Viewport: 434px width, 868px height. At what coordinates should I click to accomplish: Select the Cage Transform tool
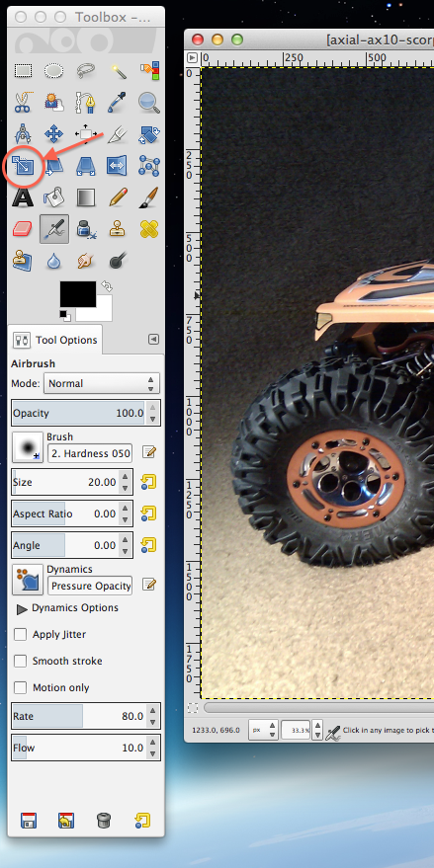point(149,165)
